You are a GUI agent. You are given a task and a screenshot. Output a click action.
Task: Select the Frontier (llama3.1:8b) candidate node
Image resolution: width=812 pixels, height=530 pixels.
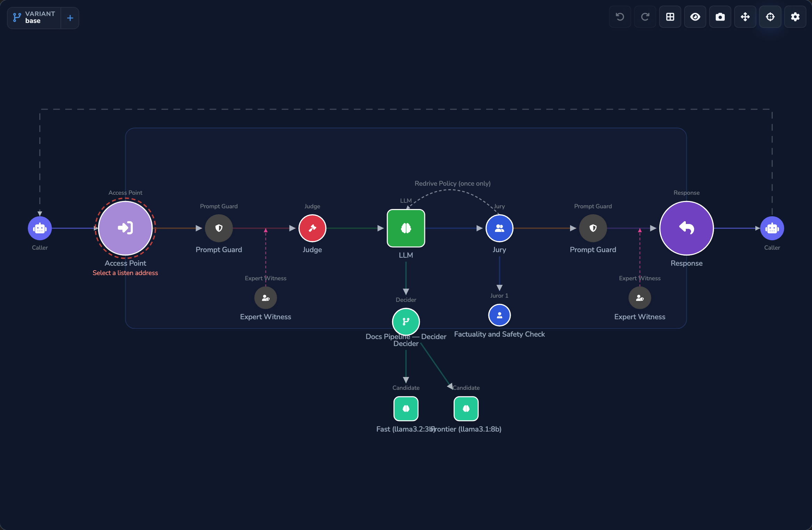(x=466, y=409)
